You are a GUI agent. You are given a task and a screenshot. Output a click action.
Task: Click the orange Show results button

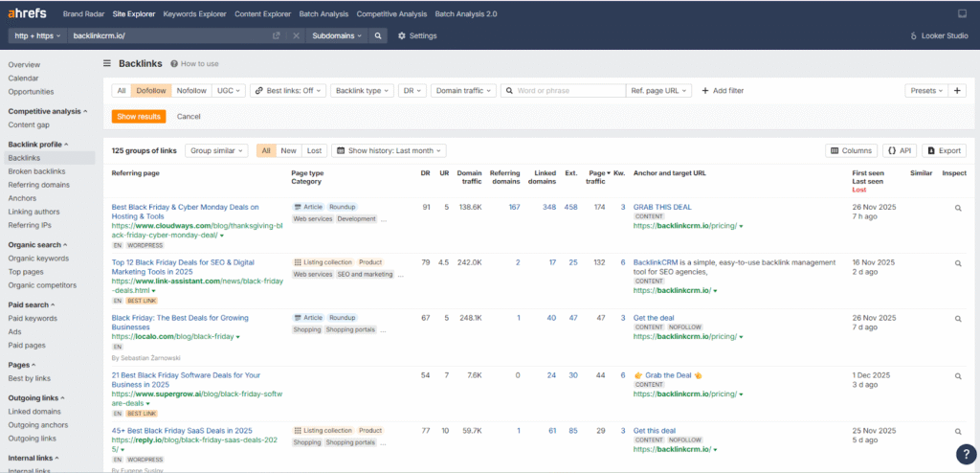[x=139, y=116]
